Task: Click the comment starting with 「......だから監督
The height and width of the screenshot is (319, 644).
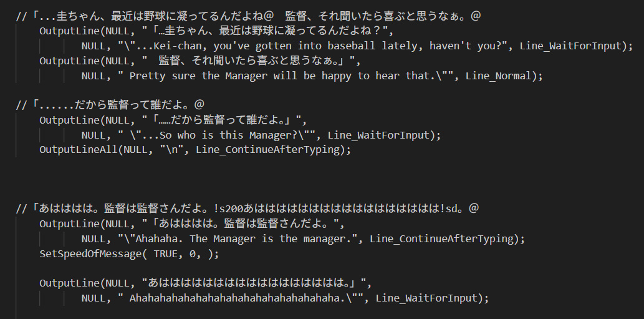Action: (110, 105)
